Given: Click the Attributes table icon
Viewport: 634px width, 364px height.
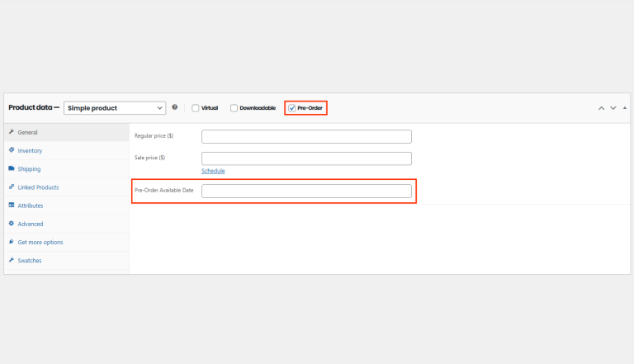Looking at the screenshot, I should click(x=12, y=205).
